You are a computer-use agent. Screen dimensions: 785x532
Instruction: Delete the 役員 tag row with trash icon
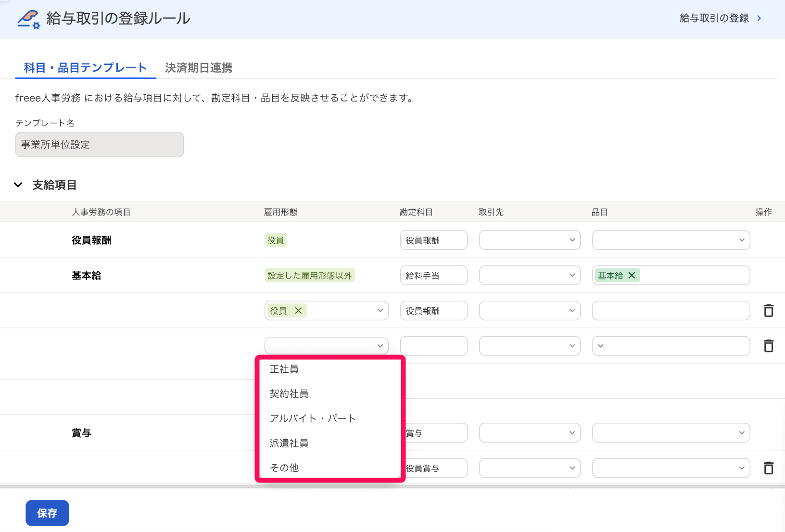pyautogui.click(x=769, y=311)
